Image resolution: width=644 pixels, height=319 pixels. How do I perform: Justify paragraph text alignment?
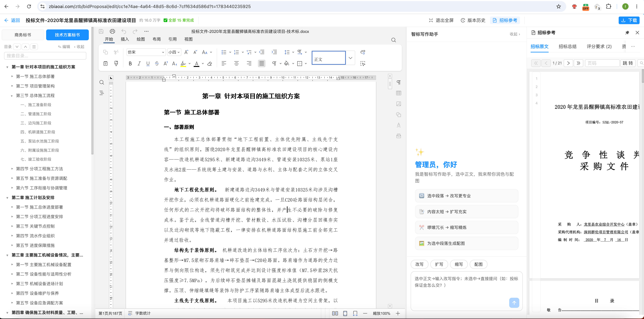coord(262,63)
